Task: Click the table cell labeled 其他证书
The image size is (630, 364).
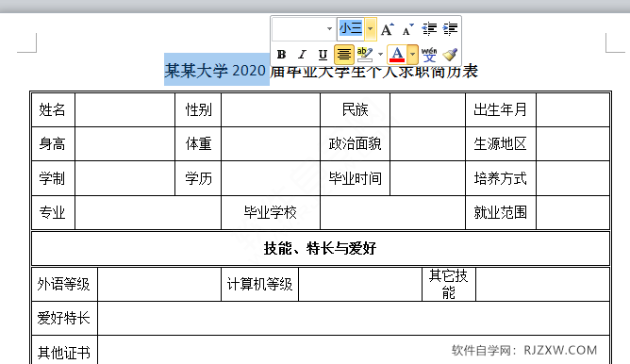Action: (64, 351)
